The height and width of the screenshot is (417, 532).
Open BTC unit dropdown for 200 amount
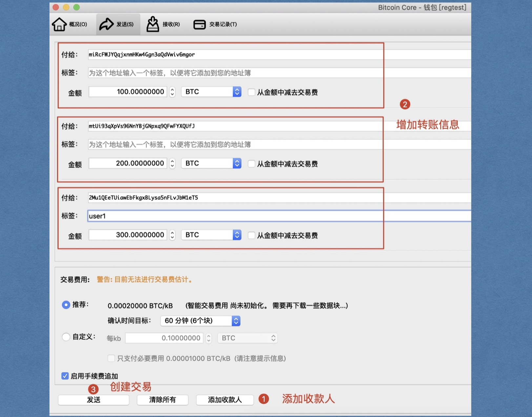pos(211,163)
